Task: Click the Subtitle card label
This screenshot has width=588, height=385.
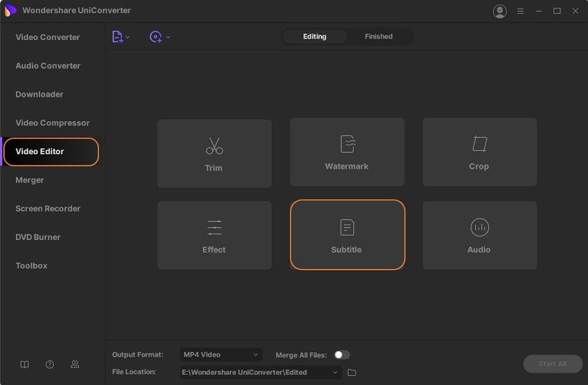Action: tap(346, 250)
